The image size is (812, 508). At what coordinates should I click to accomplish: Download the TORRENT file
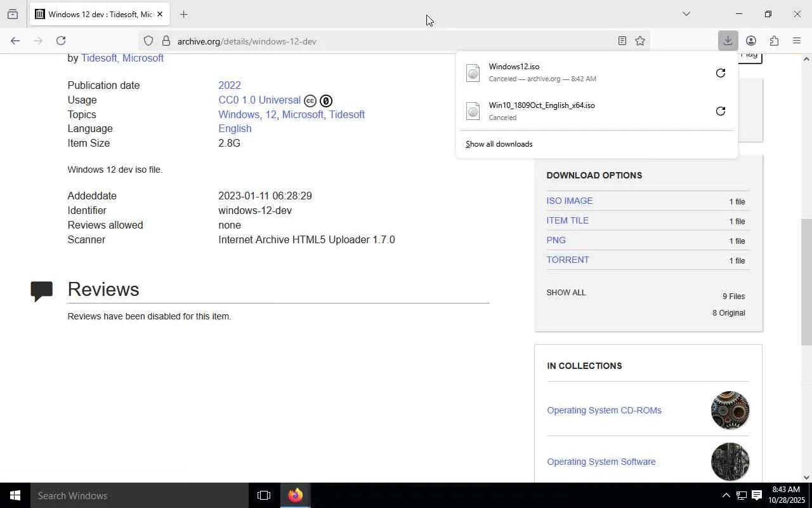[x=568, y=260]
